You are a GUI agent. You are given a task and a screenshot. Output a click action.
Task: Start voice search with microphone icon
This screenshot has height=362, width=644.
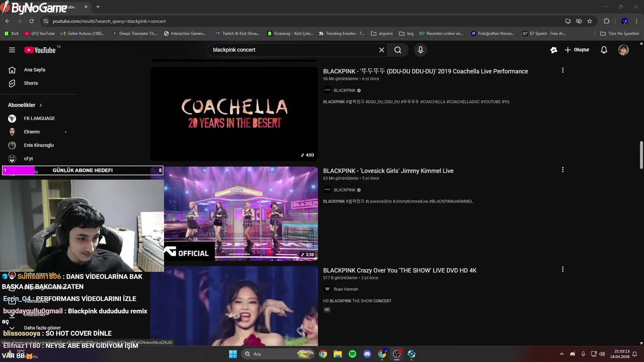(x=421, y=50)
